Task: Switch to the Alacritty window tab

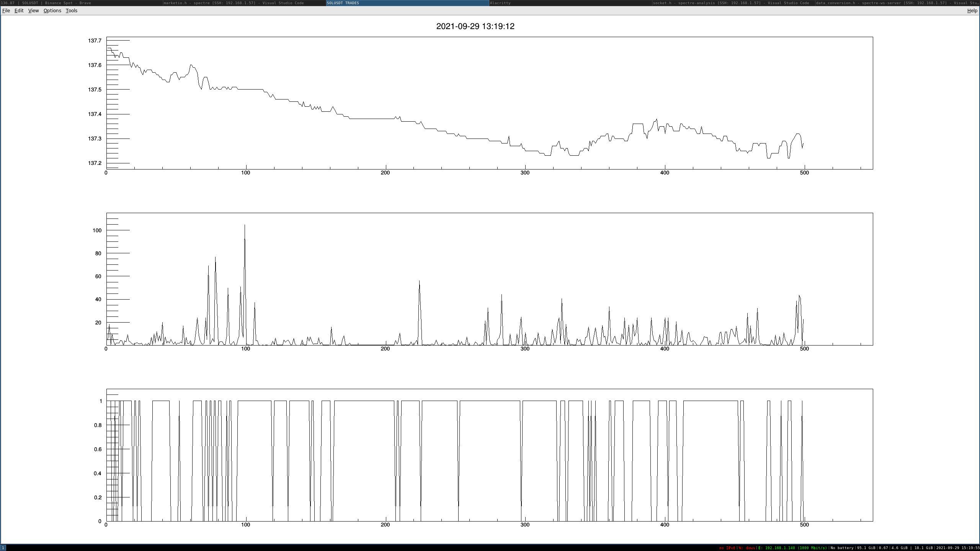Action: coord(570,3)
